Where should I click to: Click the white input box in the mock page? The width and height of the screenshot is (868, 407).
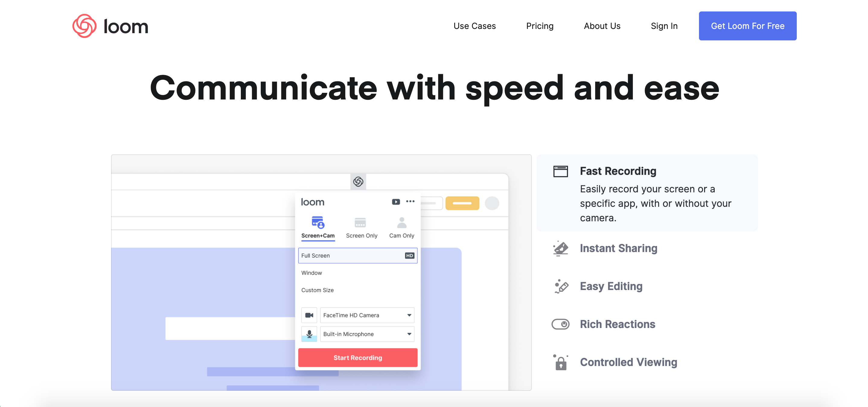[x=230, y=328]
